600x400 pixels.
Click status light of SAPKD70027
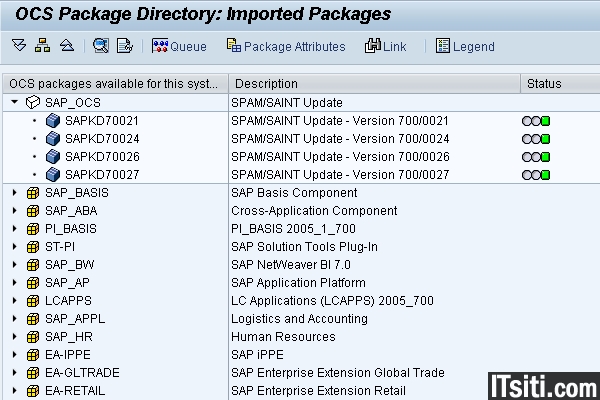click(536, 175)
